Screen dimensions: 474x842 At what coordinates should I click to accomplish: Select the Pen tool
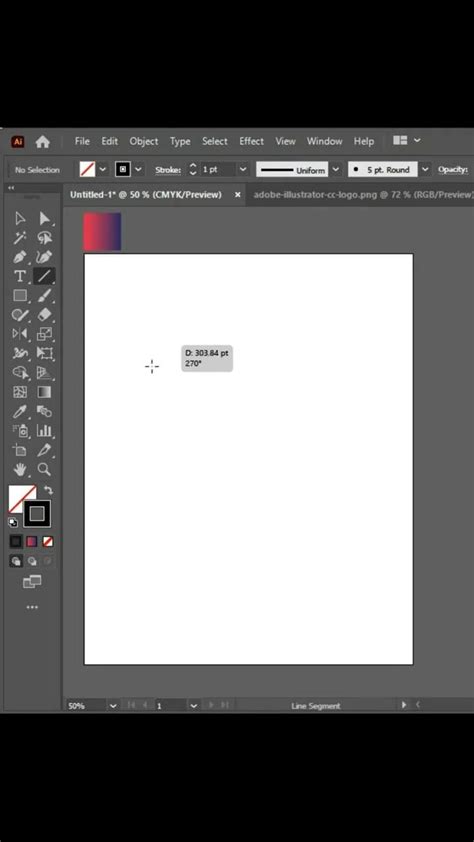[x=20, y=257]
